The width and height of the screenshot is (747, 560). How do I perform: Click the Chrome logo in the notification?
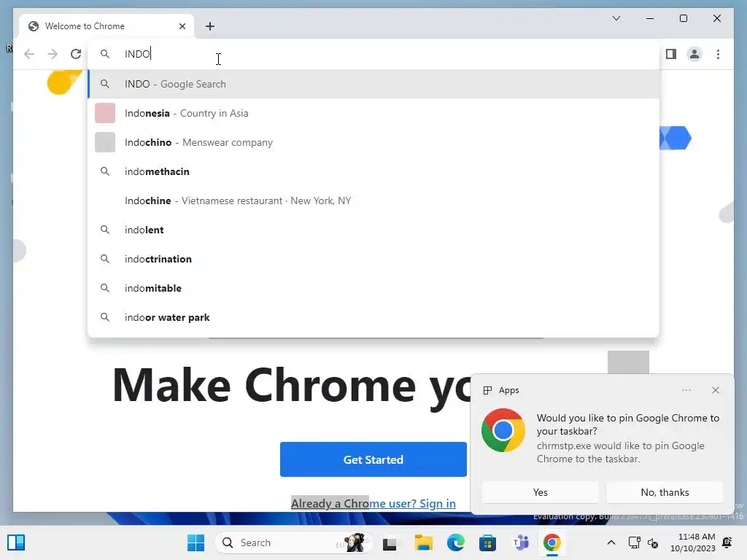tap(503, 430)
